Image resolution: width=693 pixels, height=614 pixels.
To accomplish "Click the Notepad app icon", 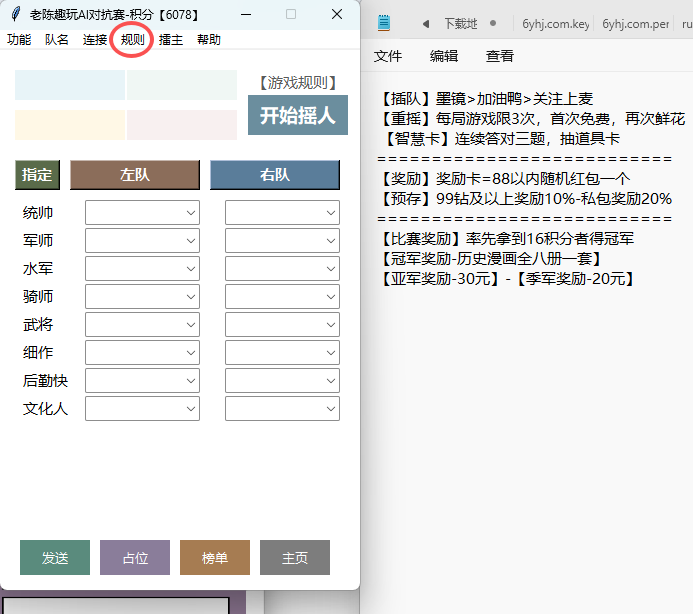I will coord(384,23).
